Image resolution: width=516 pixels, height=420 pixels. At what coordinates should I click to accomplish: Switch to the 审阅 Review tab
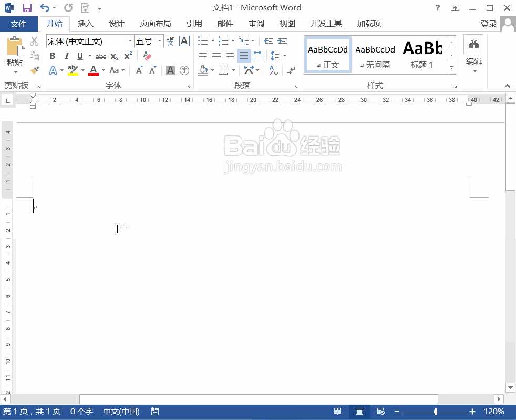[x=256, y=24]
